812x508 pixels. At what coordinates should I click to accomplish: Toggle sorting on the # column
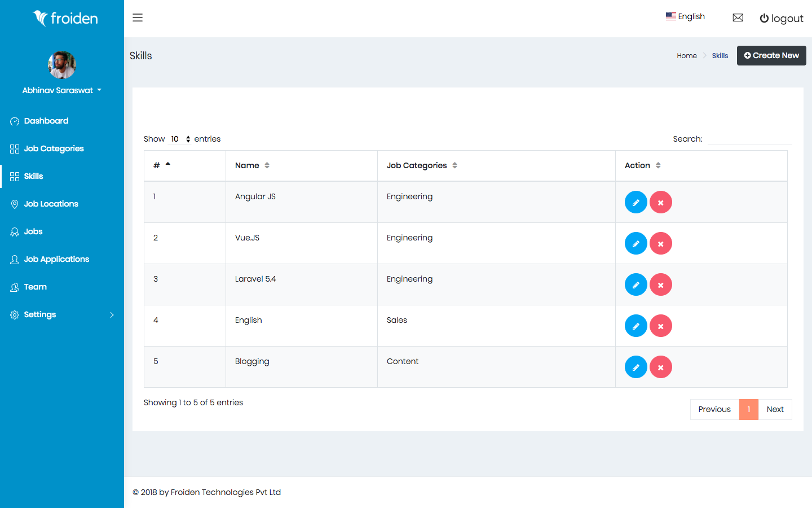tap(162, 165)
